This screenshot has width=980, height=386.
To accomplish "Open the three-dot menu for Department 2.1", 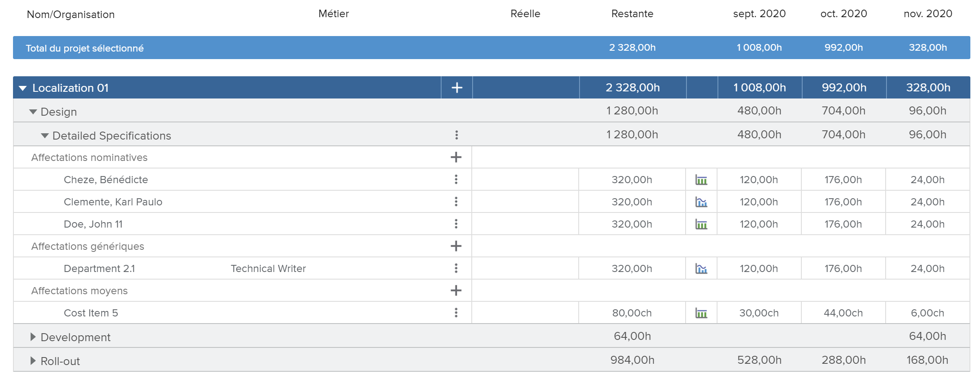I will [456, 268].
